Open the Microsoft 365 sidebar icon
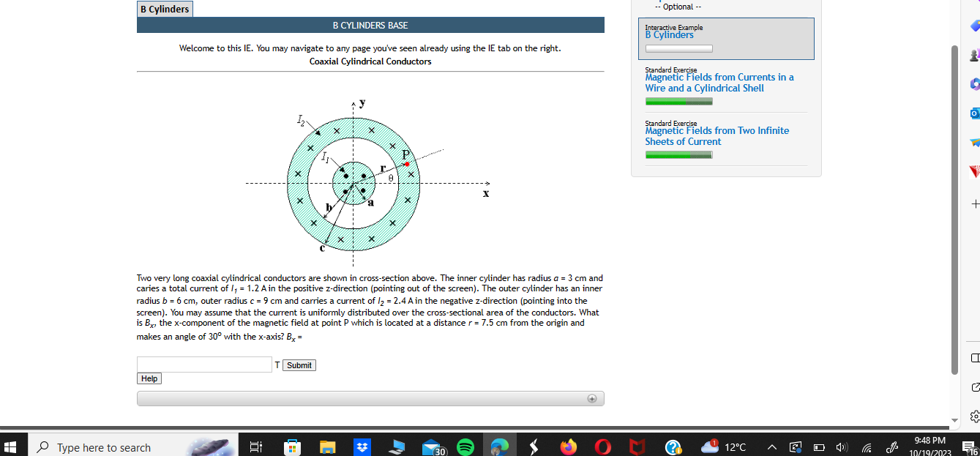Image resolution: width=980 pixels, height=456 pixels. pos(973,84)
